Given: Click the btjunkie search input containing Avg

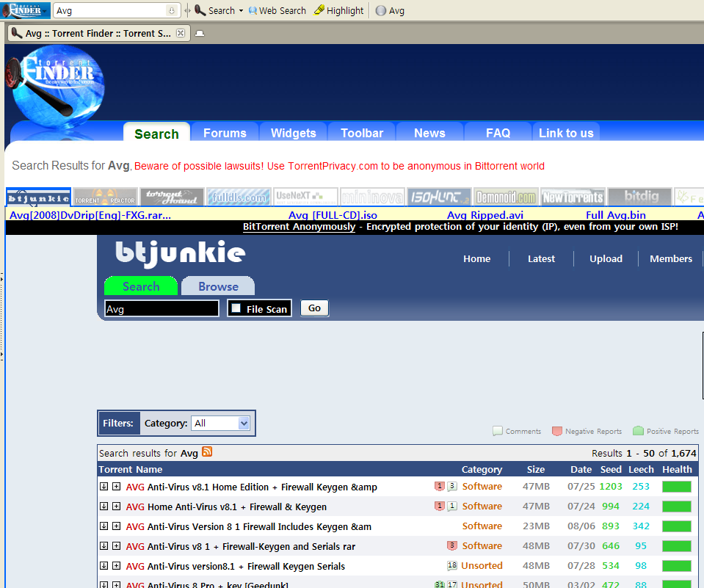Looking at the screenshot, I should [x=162, y=309].
